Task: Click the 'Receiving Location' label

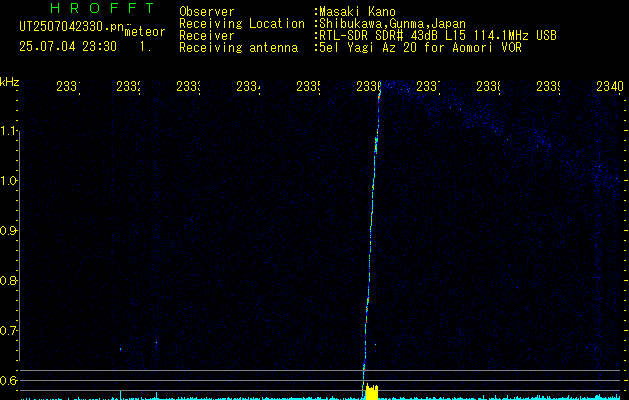Action: (x=242, y=24)
